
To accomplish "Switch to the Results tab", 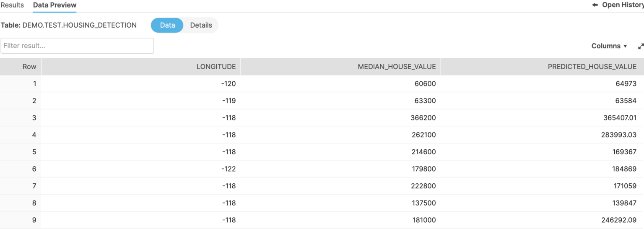I will 12,5.
